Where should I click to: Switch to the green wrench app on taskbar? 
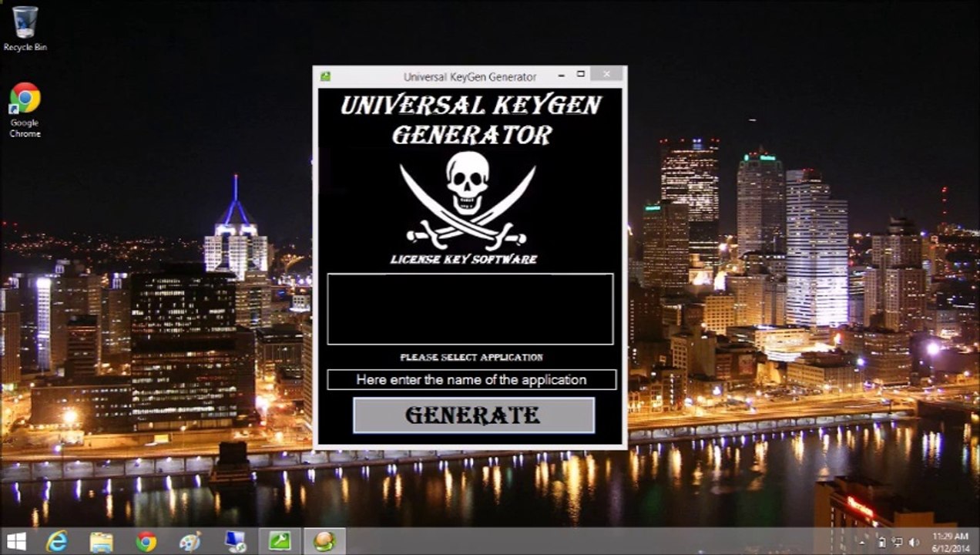[279, 541]
